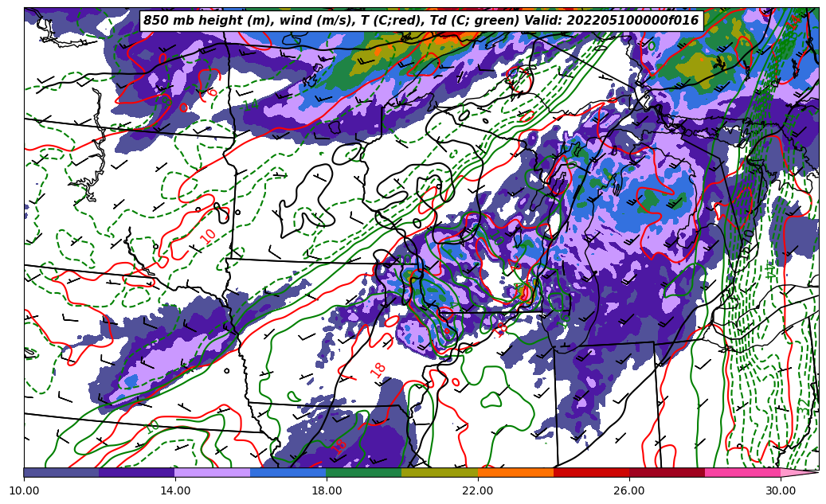
Task: Click the 10.00 colorbar tick label
Action: click(x=24, y=491)
